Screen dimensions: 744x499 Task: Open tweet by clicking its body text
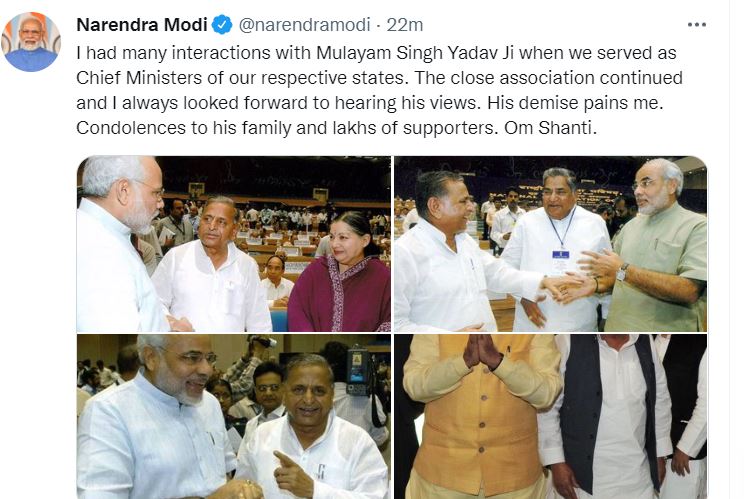[380, 90]
